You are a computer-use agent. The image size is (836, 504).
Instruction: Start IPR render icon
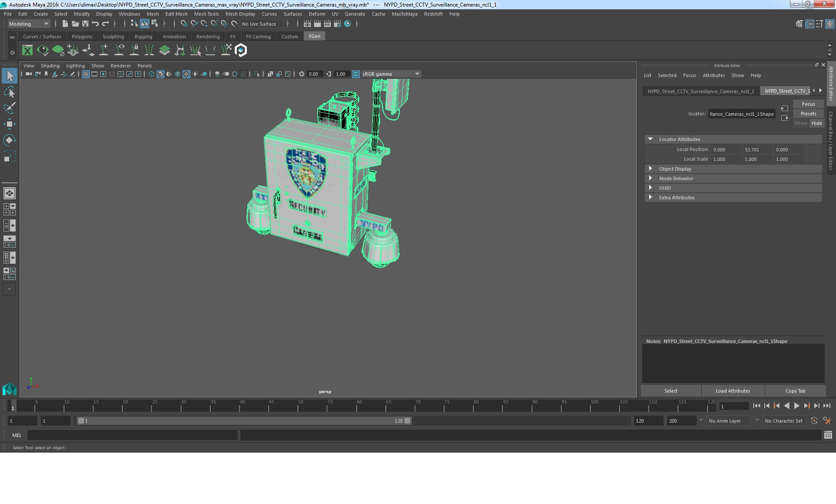[x=327, y=24]
